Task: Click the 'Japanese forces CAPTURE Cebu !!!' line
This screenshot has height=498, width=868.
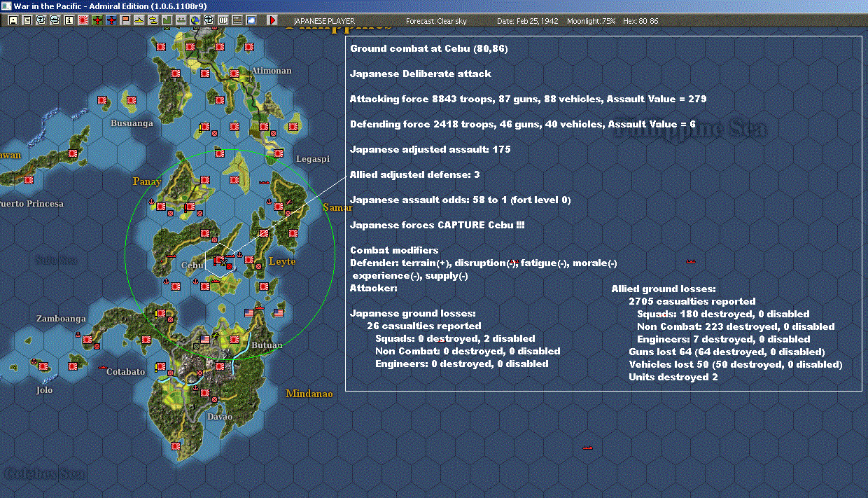Action: point(437,225)
